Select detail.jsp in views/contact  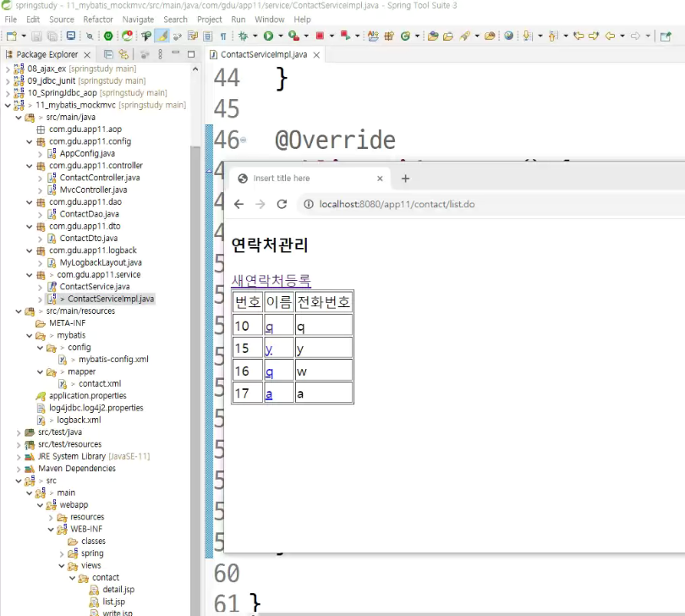[118, 589]
